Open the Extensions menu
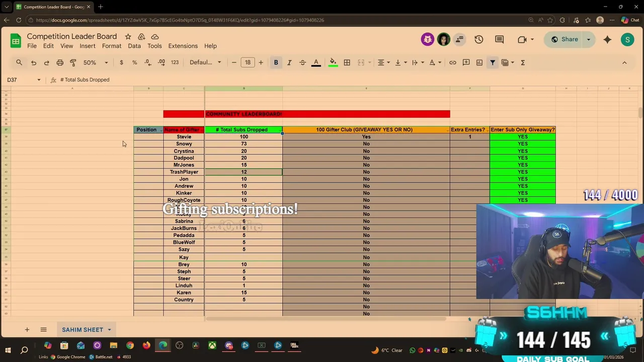 183,46
